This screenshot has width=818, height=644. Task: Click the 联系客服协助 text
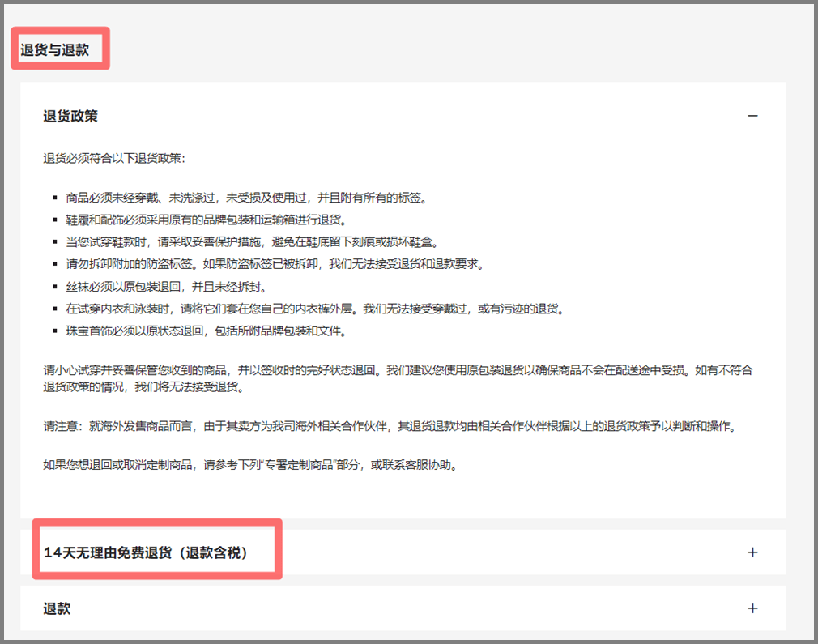[x=422, y=466]
